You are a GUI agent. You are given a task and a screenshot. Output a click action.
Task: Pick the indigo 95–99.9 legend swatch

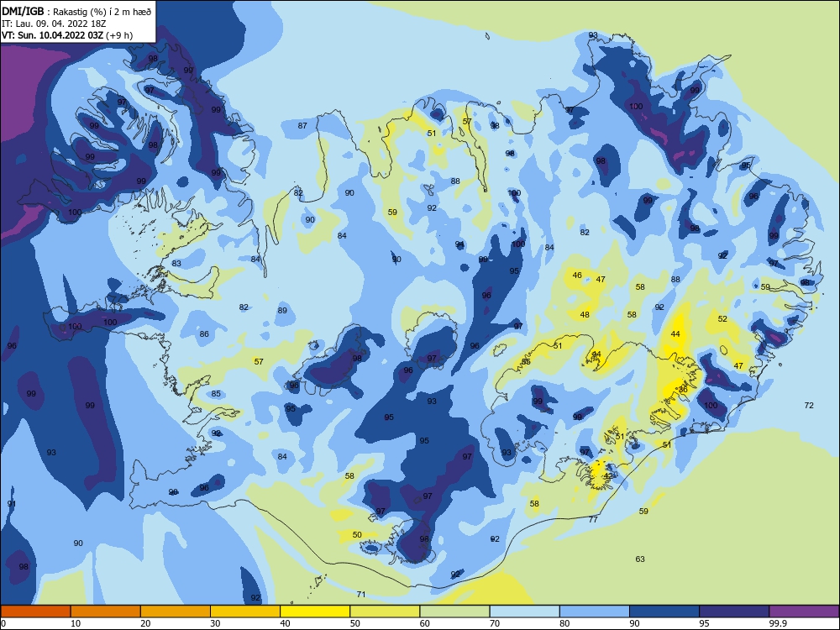(734, 612)
